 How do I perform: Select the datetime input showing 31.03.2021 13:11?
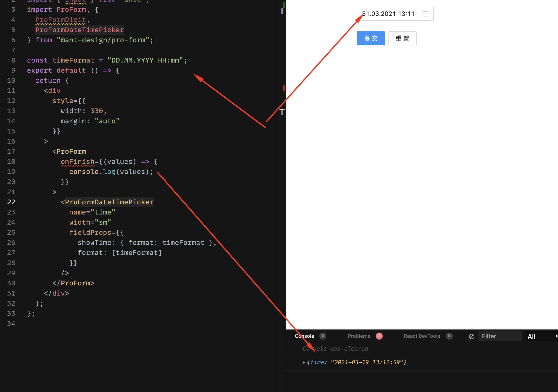[x=389, y=14]
